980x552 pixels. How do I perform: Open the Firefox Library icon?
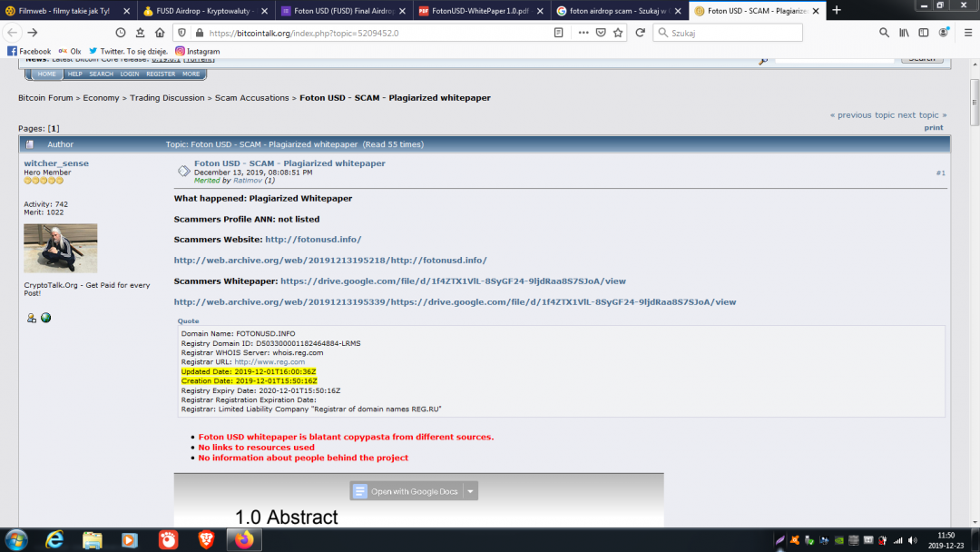click(902, 32)
